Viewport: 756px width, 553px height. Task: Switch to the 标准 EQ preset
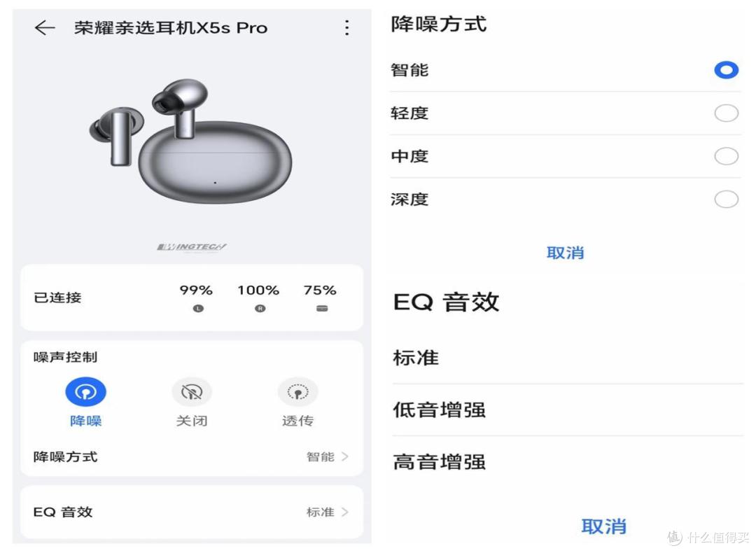coord(566,358)
